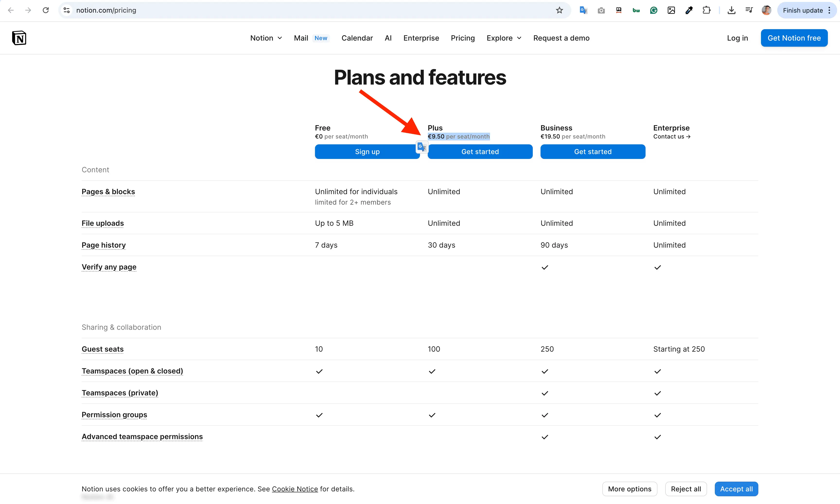Go back to the previous browser page
Viewport: 840px width, 504px height.
(11, 10)
